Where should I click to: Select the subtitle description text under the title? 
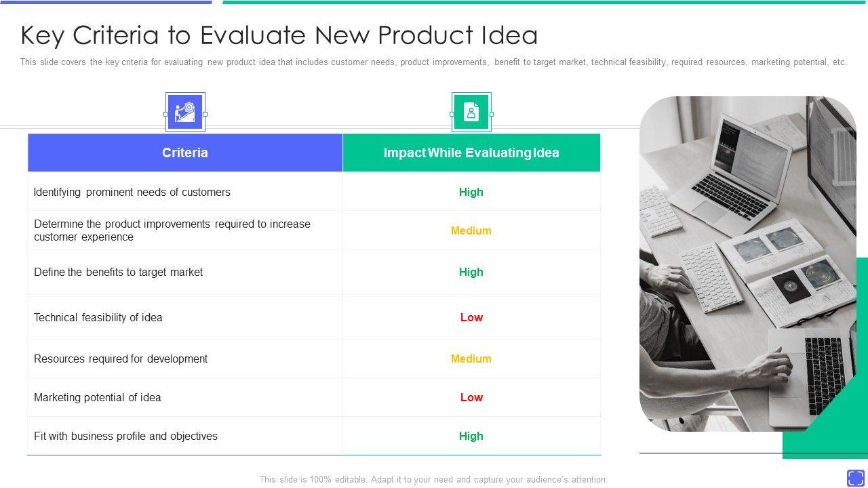click(433, 62)
